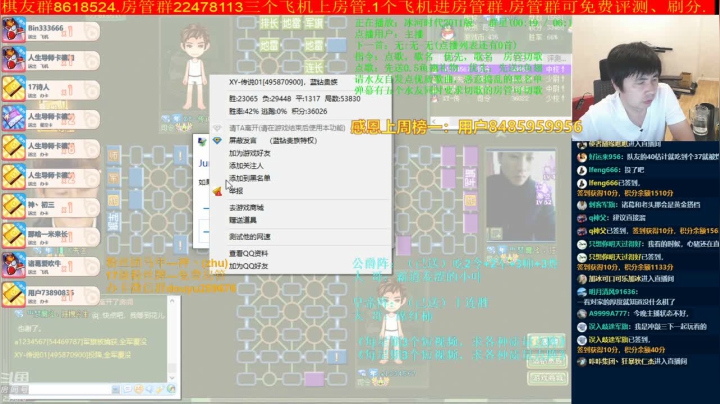Click the gift icon beside 诸葛爱吹牛
The height and width of the screenshot is (404, 720).
[x=13, y=265]
